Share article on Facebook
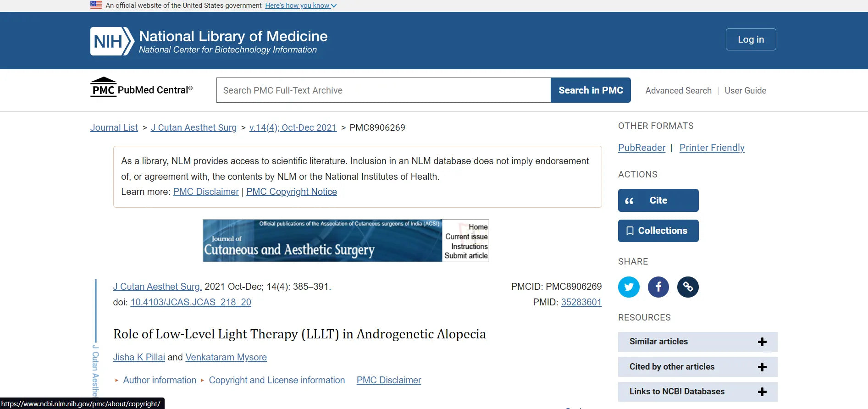Viewport: 868px width, 409px height. click(658, 287)
